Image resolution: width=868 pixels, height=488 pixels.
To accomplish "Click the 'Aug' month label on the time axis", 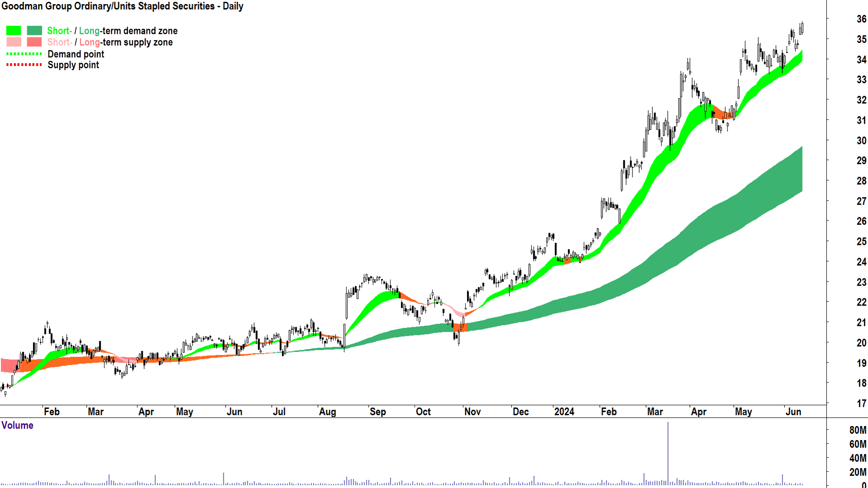I will pyautogui.click(x=327, y=412).
